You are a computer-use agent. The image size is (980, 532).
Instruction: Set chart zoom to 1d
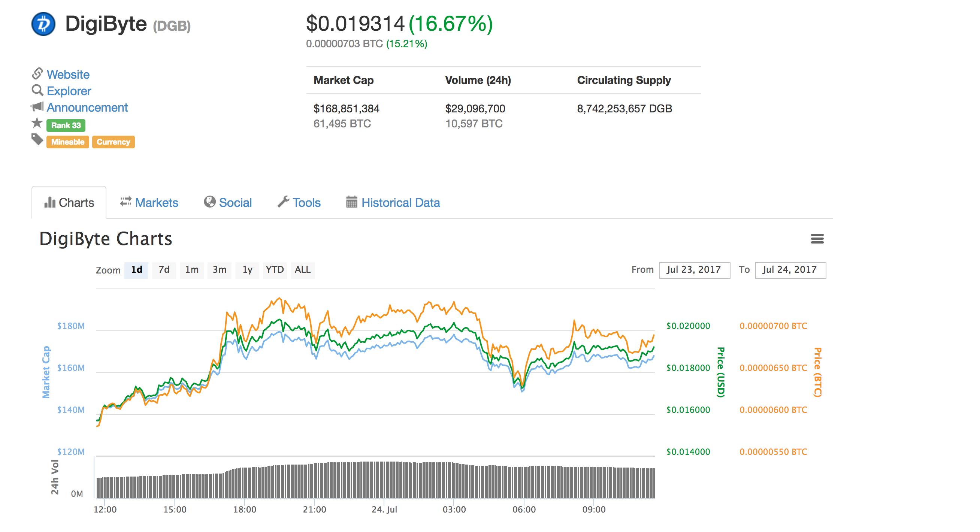(x=136, y=270)
